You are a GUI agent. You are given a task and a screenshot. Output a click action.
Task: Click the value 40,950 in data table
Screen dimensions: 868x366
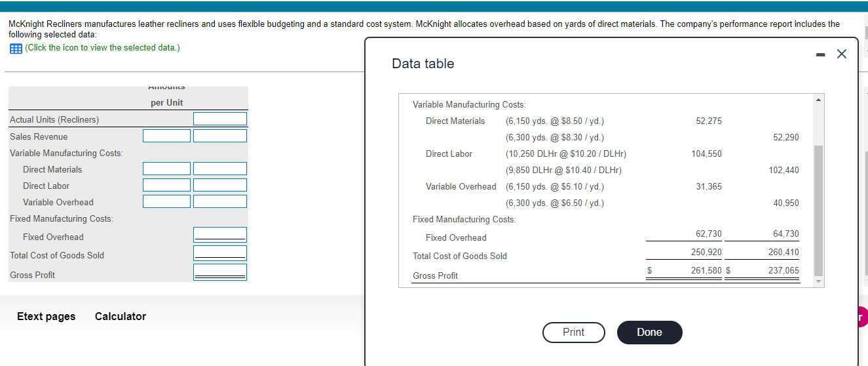point(786,203)
